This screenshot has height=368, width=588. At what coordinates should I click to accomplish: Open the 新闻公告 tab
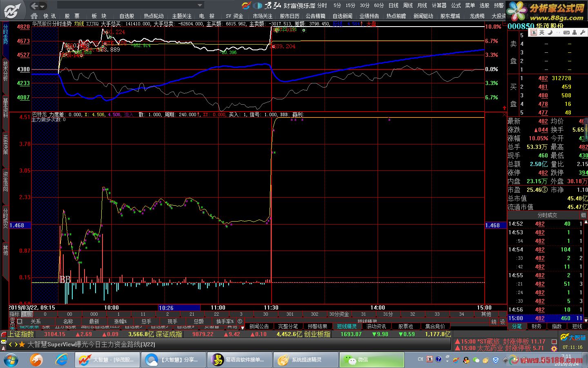pyautogui.click(x=259, y=326)
